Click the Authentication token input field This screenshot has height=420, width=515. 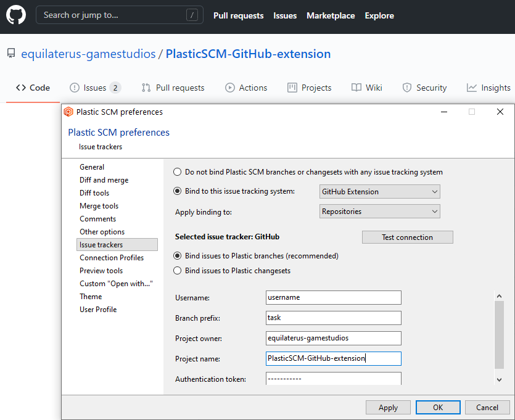(334, 378)
